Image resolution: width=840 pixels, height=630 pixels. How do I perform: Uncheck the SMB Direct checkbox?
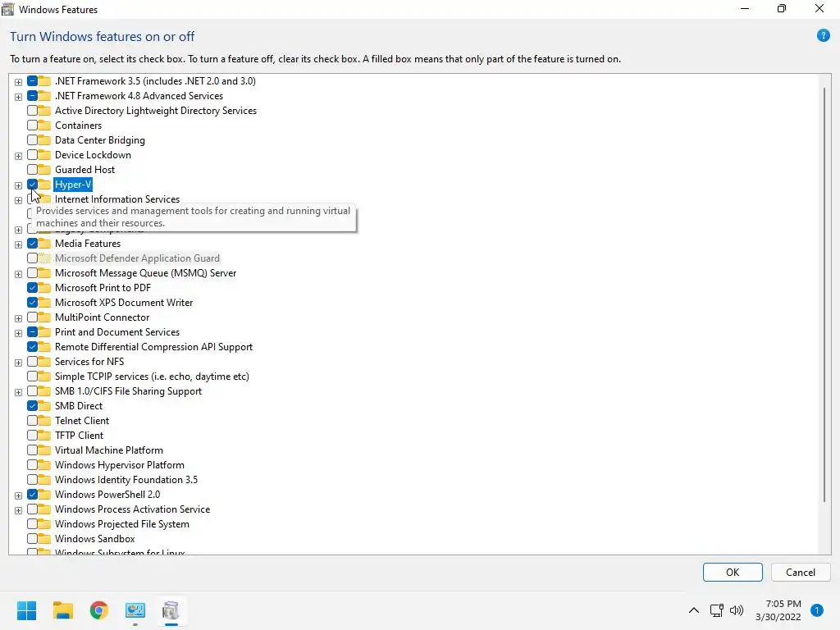click(32, 406)
